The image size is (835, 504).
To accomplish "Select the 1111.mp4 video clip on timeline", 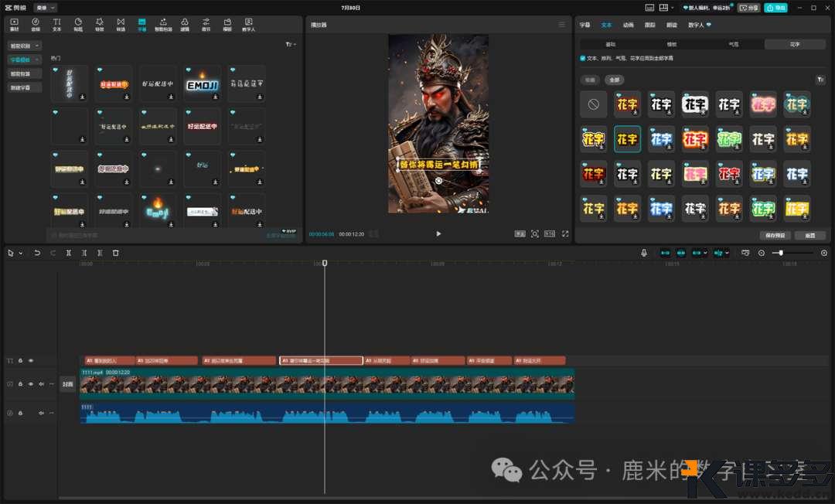I will pyautogui.click(x=327, y=383).
